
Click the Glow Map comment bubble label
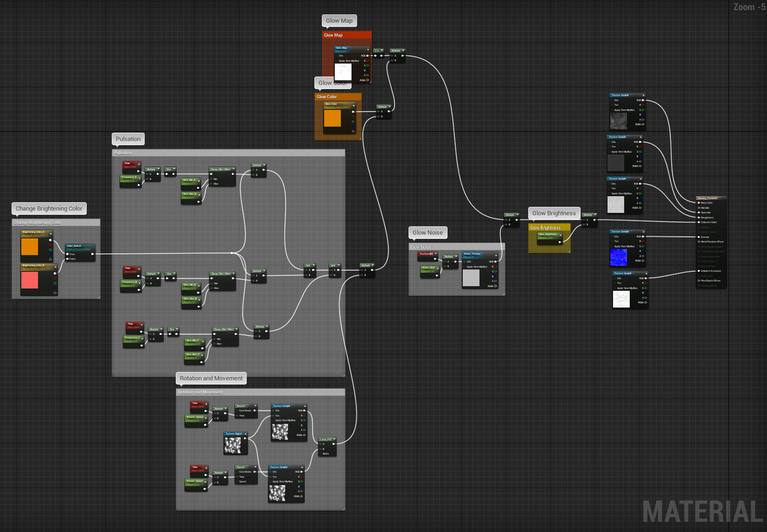click(x=339, y=20)
